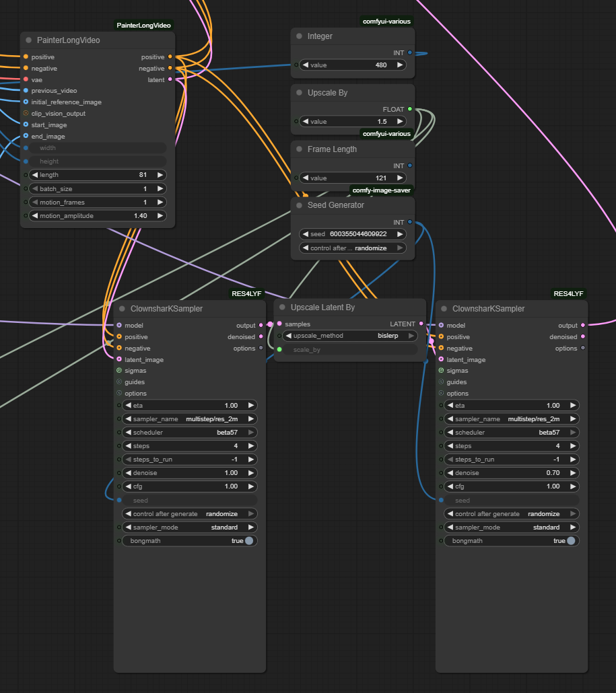616x693 pixels.
Task: Open scheduler dropdown on right ClownsharKSampler
Action: click(x=512, y=432)
